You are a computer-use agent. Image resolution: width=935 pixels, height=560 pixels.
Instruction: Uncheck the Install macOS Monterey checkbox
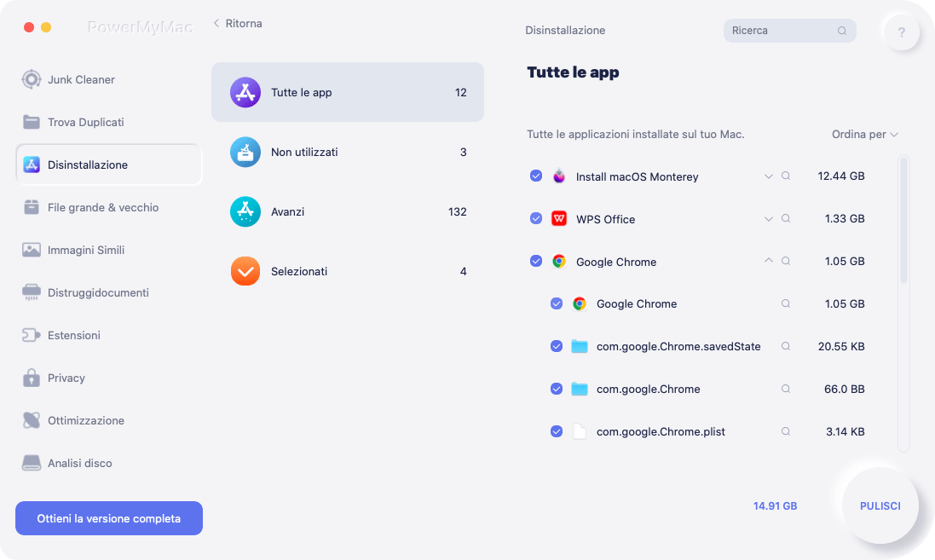point(536,176)
